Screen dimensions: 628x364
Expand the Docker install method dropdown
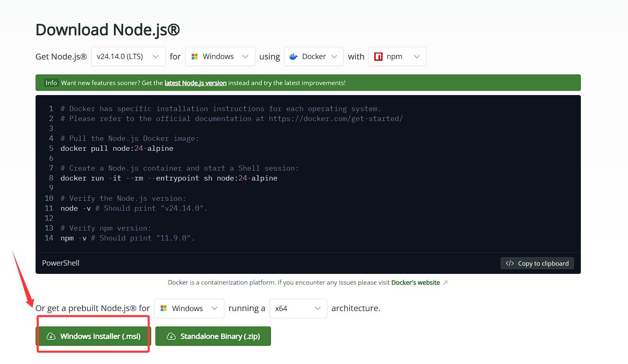pyautogui.click(x=314, y=57)
